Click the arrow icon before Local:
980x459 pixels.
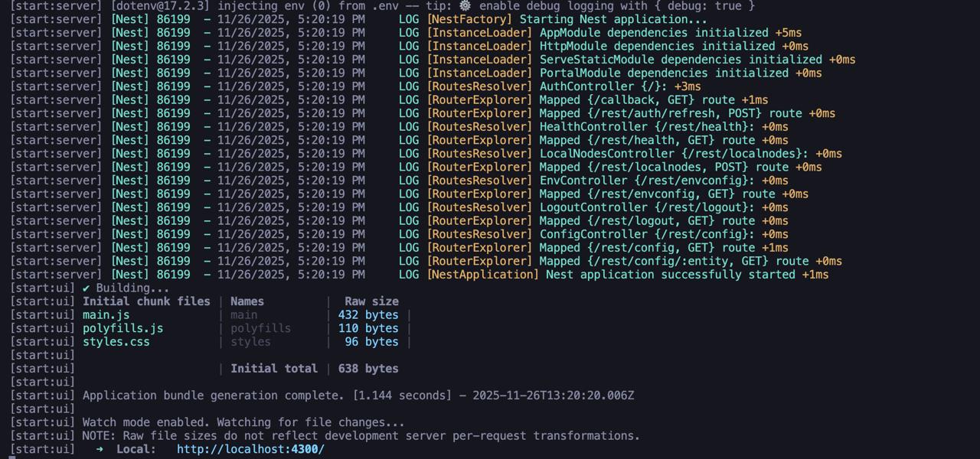100,449
